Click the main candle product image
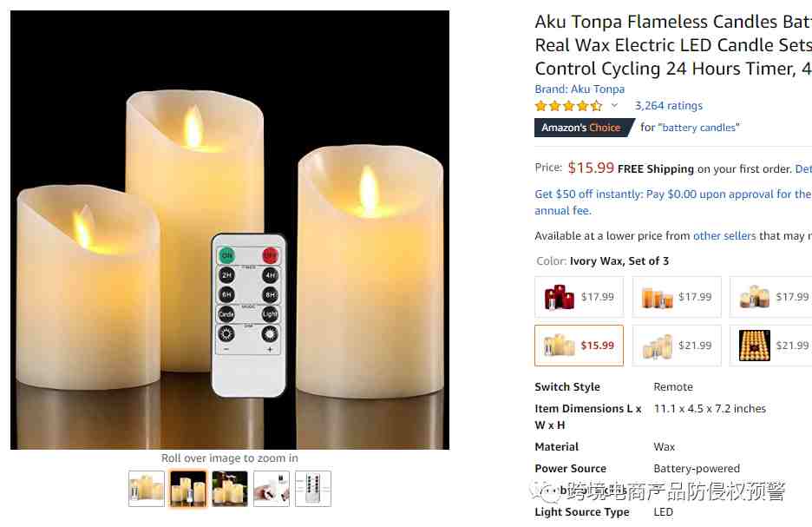812x527 pixels. coord(230,230)
